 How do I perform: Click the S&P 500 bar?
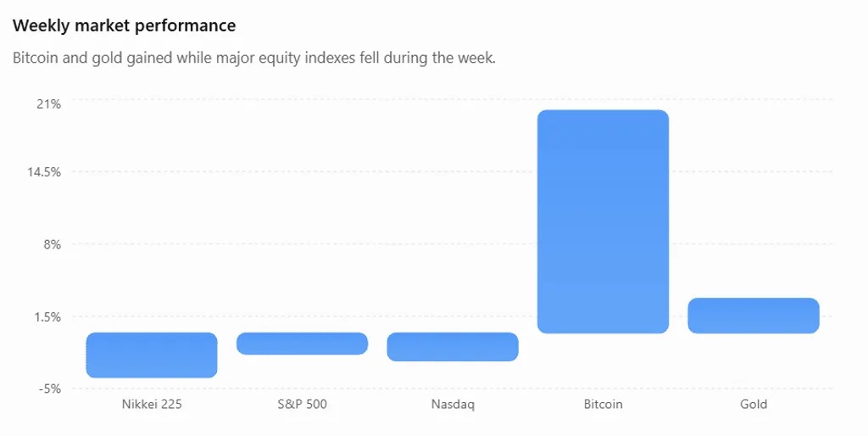point(303,344)
